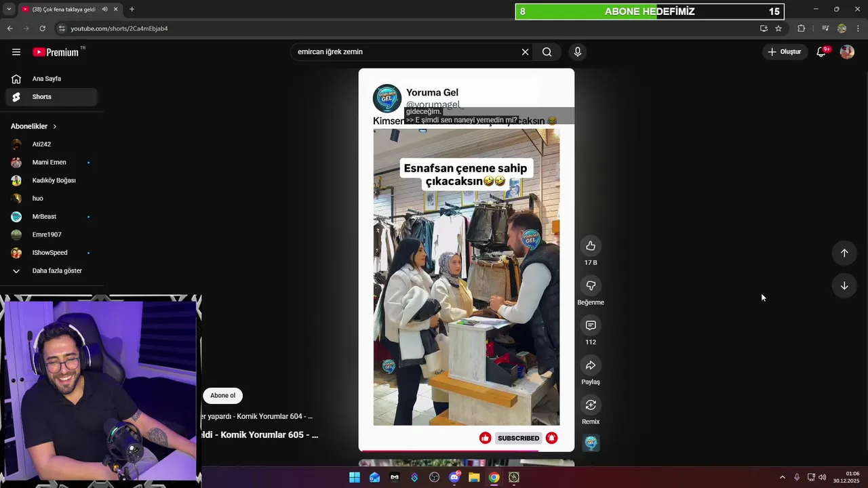Dislike the short via Beğenme thumb

(591, 285)
